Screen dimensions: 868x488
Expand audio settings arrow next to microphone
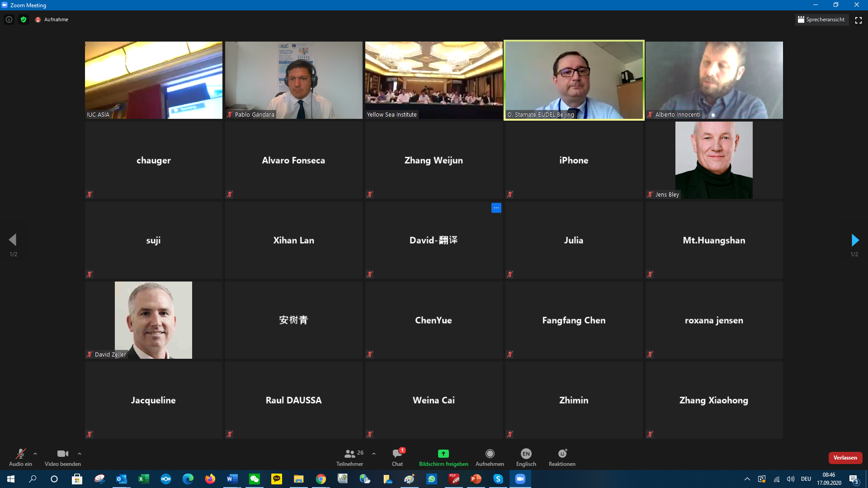(x=35, y=454)
